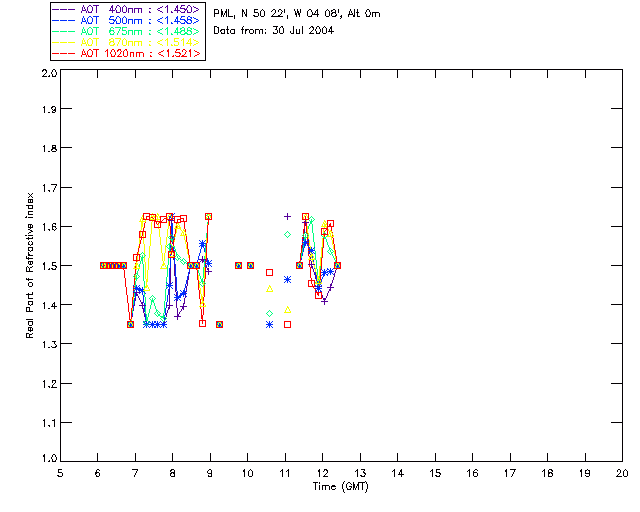Click the y-axis tick label 2.0
The image size is (640, 512).
click(49, 73)
